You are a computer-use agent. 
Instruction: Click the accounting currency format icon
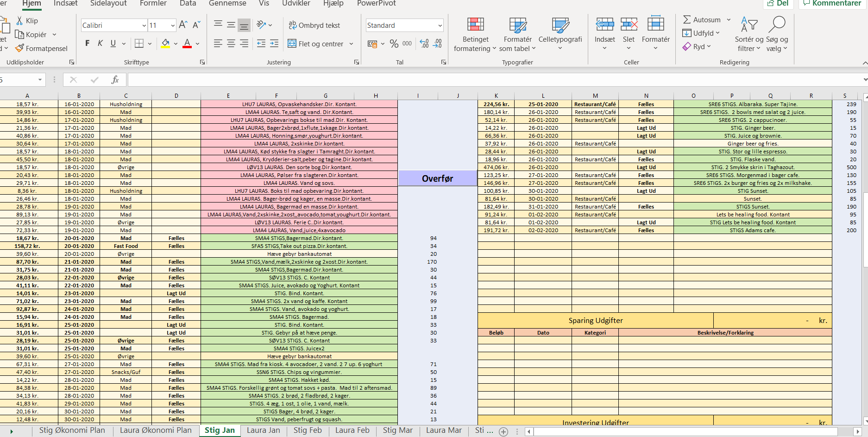(372, 44)
